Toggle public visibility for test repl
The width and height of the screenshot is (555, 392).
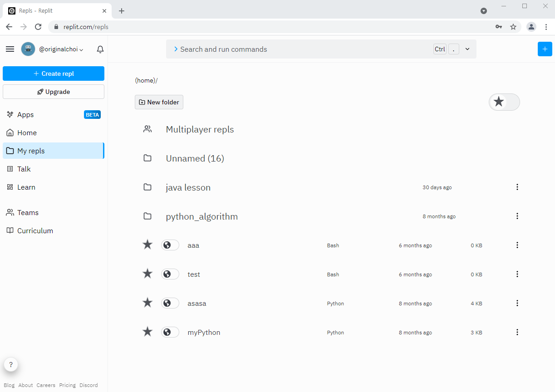(170, 274)
